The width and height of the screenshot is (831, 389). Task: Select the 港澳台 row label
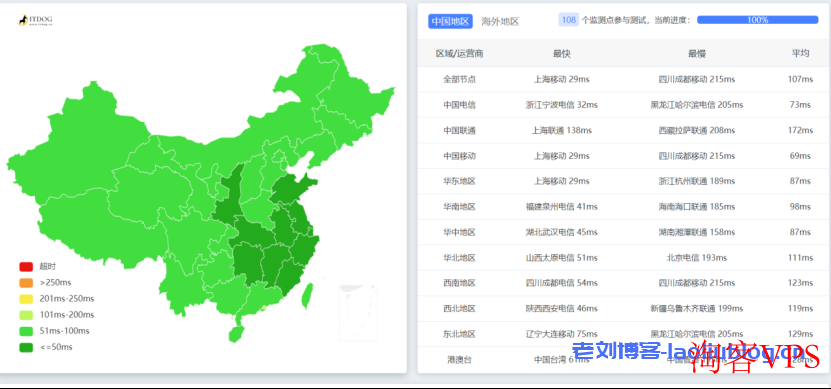click(459, 360)
